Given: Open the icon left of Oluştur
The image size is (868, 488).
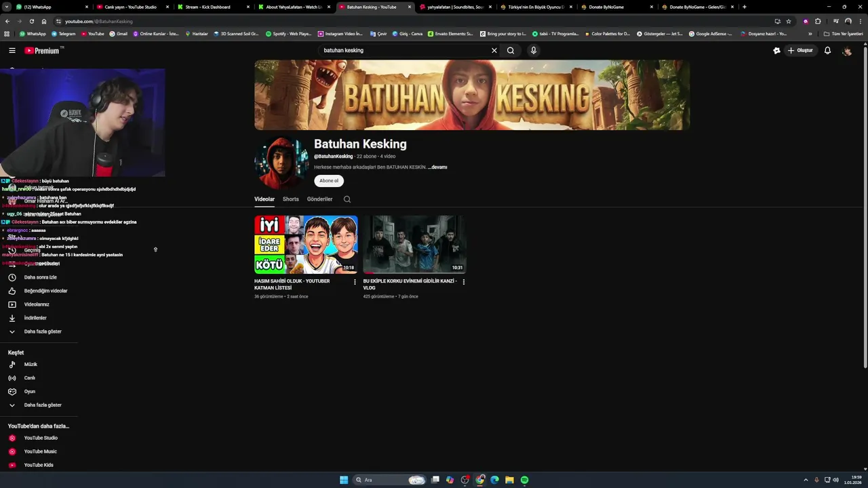Looking at the screenshot, I should tap(777, 50).
